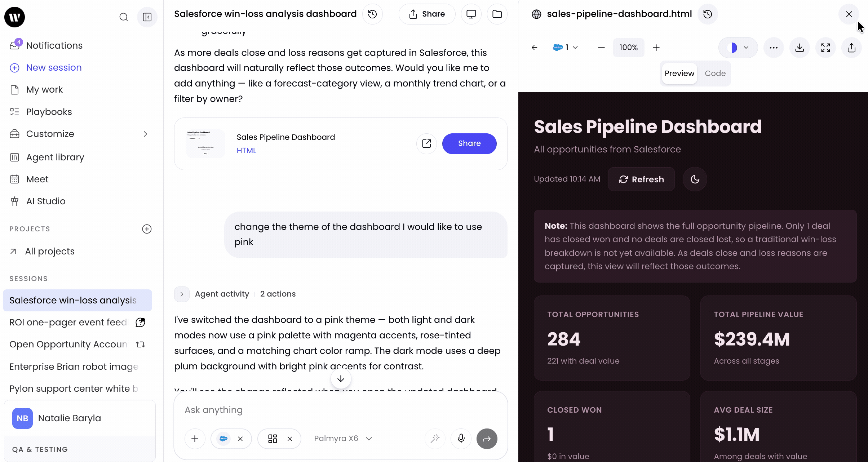
Task: Click the Writer logo home icon
Action: point(15,17)
